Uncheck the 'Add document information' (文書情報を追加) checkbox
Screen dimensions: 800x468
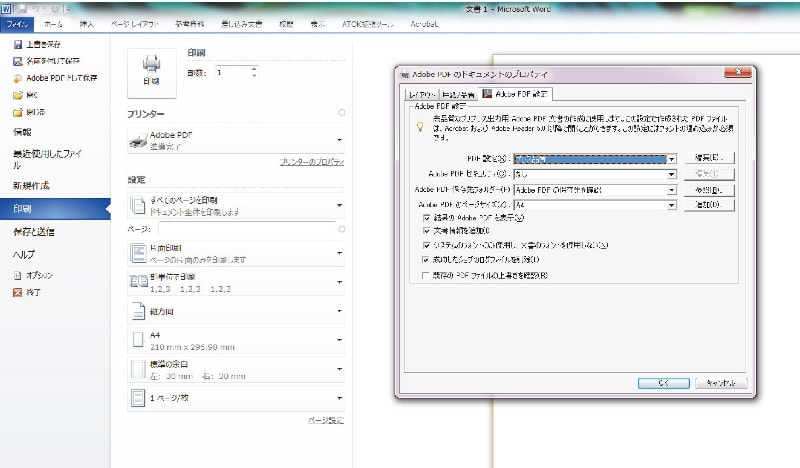[428, 231]
